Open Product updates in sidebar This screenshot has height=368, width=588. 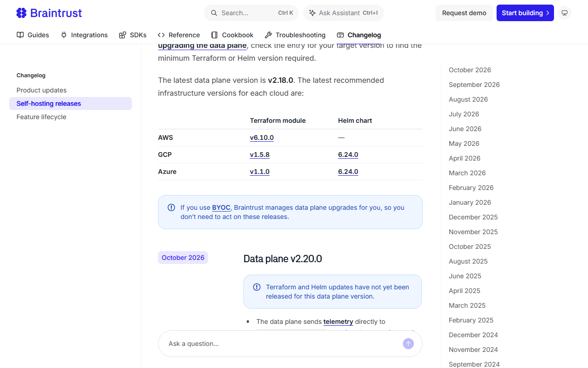click(41, 90)
